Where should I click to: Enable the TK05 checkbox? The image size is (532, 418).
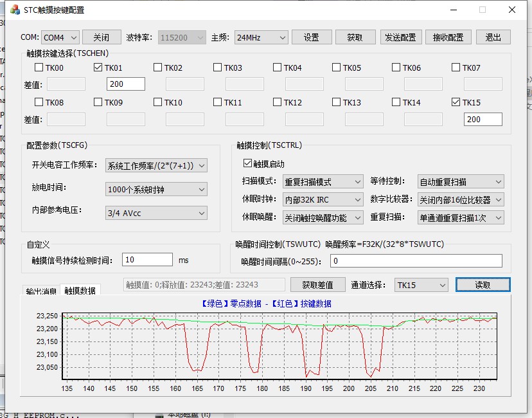pos(336,68)
